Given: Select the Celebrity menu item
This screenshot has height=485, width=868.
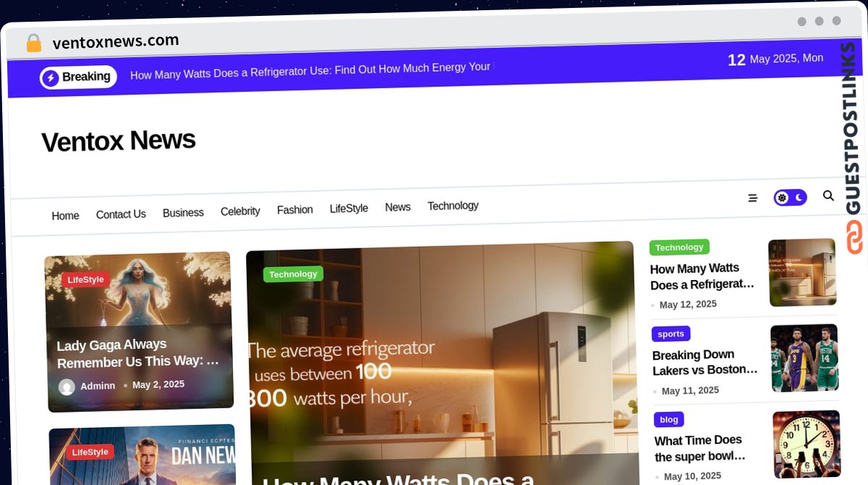Looking at the screenshot, I should click(x=240, y=211).
